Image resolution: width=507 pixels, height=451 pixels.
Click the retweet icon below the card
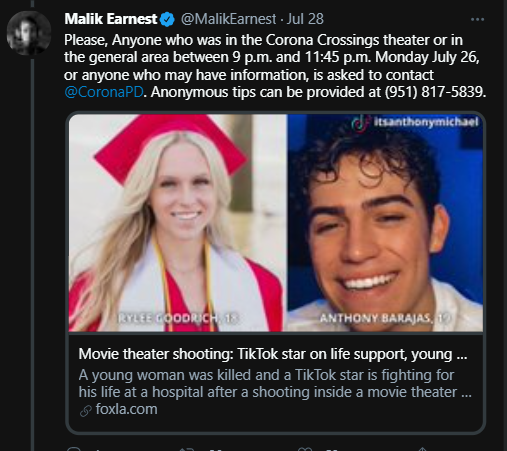point(187,449)
